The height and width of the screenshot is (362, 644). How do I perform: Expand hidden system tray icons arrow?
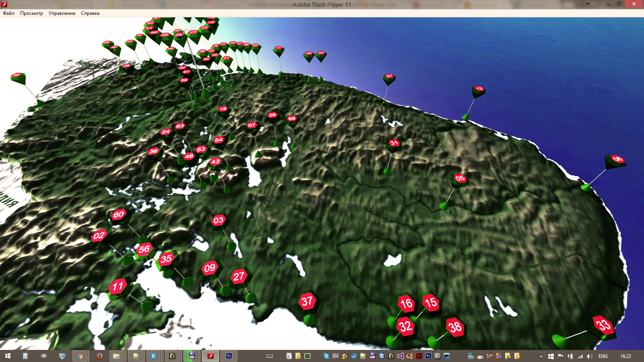point(541,356)
